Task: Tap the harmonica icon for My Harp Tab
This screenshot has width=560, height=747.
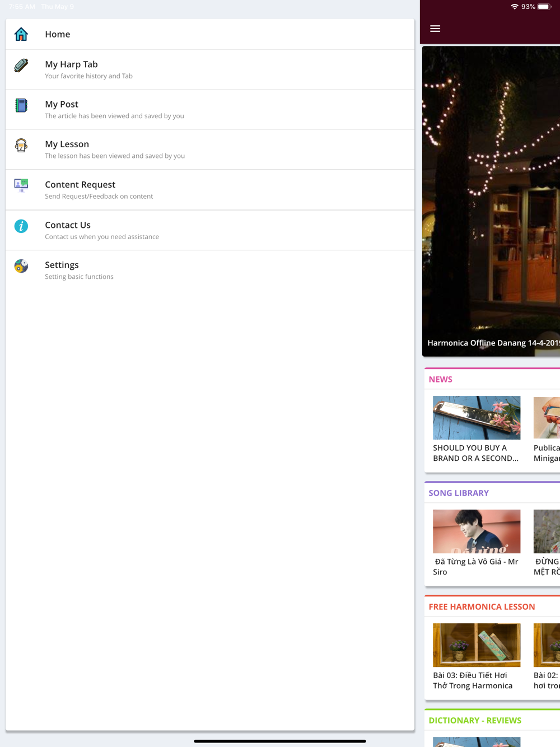Action: click(21, 66)
